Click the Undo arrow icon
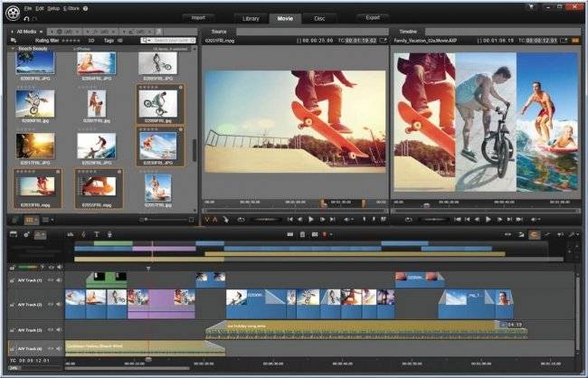 26,18
